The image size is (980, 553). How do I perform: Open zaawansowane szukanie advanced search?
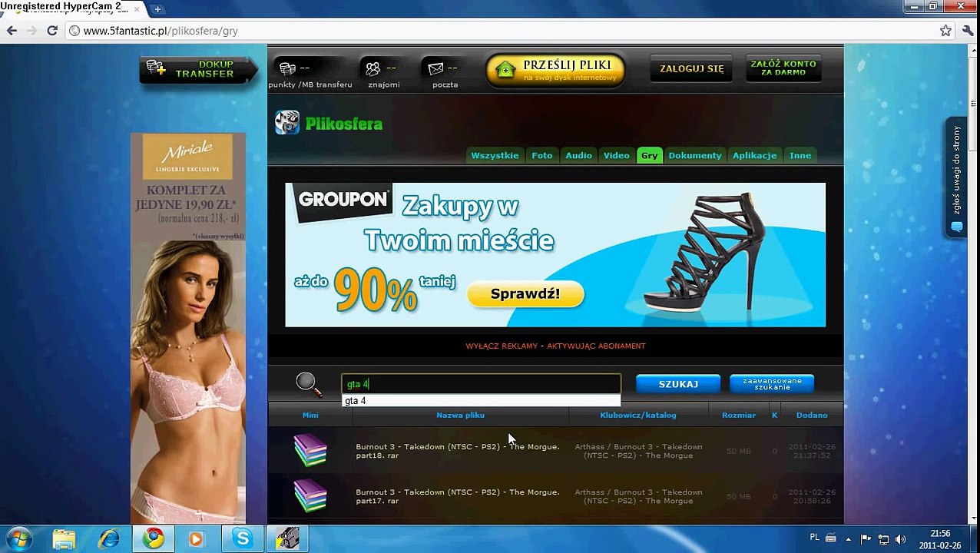click(x=772, y=384)
